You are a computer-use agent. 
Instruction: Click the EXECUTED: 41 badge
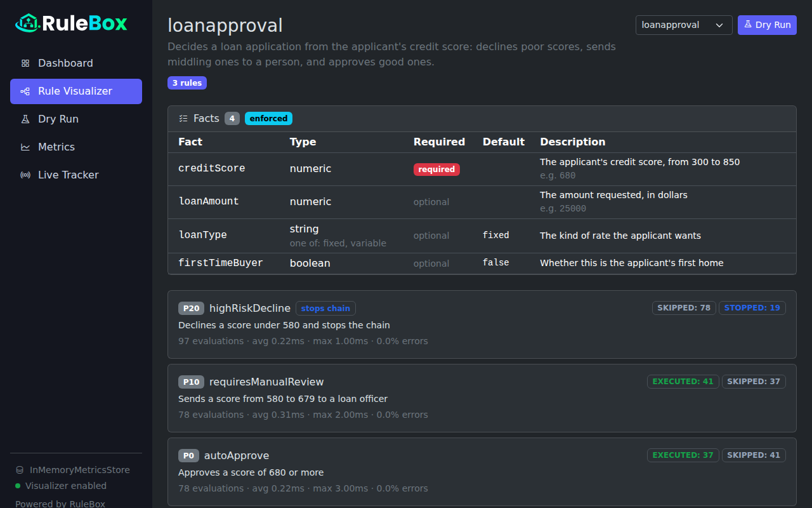click(683, 382)
